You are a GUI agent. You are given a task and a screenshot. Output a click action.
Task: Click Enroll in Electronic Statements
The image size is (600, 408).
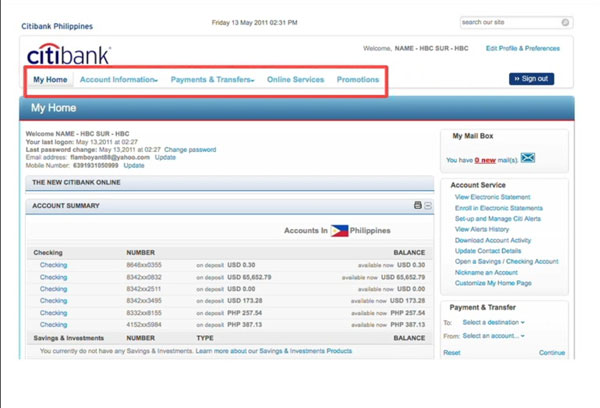[x=499, y=208]
